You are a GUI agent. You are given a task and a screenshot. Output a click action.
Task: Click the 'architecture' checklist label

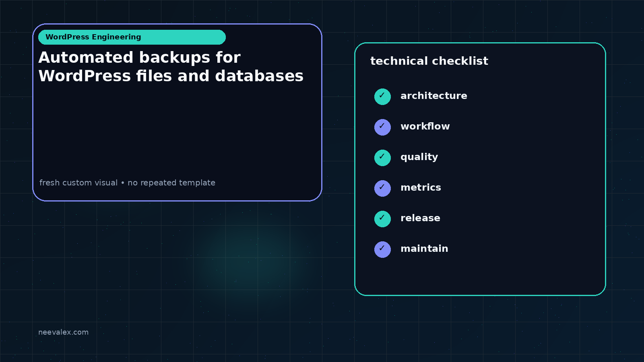434,96
